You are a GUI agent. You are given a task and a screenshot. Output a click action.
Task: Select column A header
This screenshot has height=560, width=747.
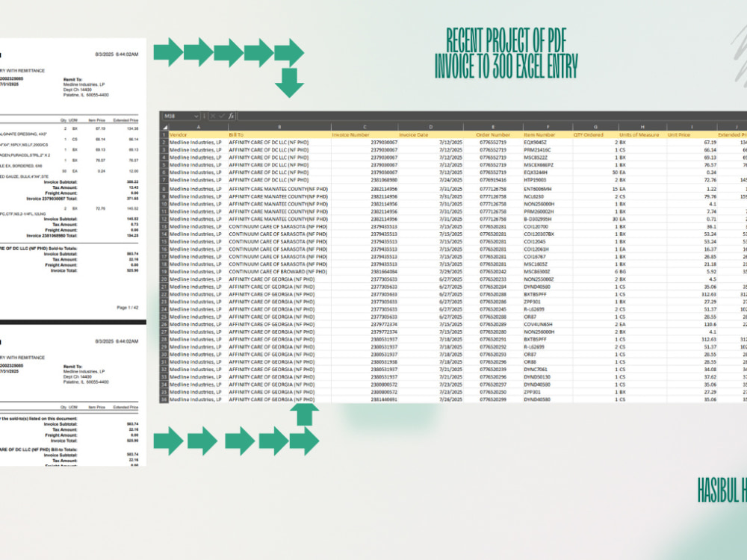198,127
